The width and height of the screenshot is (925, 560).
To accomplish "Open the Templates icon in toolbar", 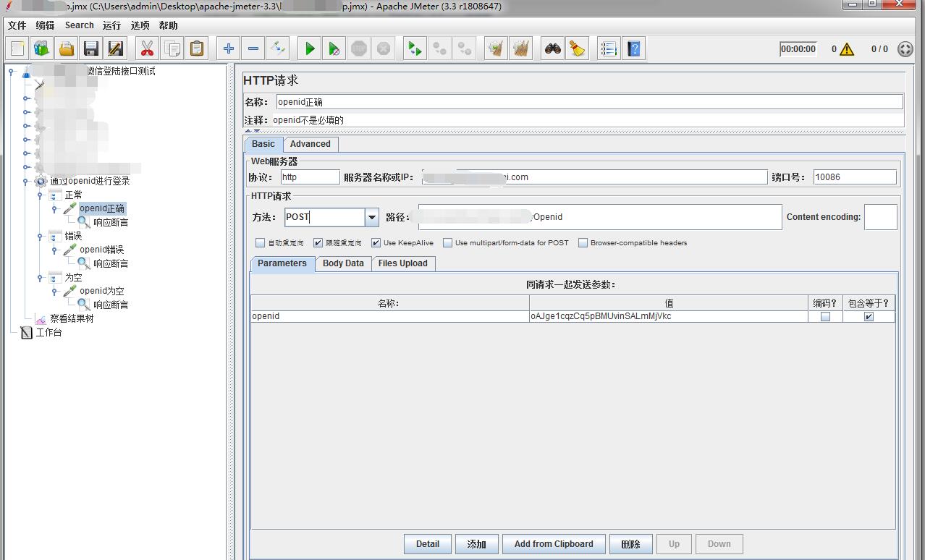I will pos(42,48).
